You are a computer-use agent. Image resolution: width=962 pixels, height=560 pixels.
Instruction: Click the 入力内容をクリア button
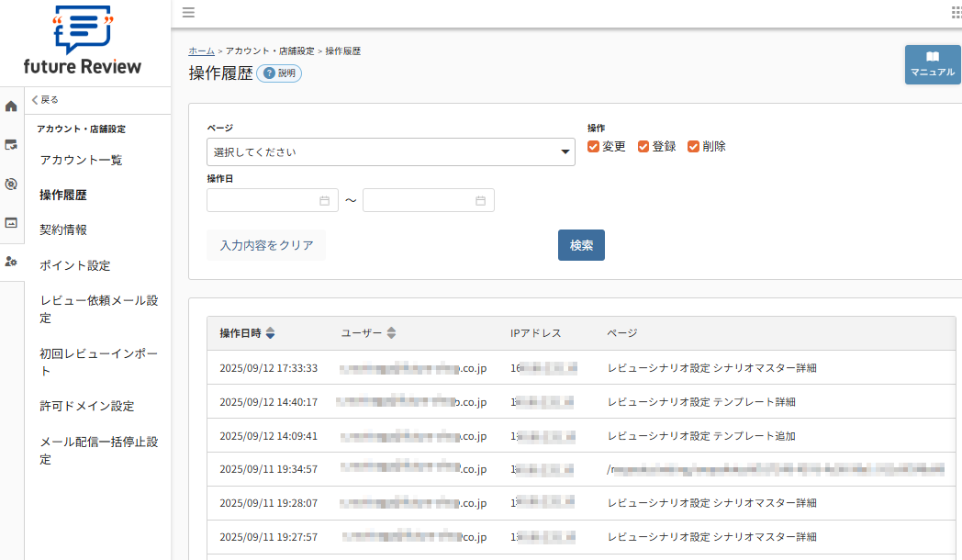pos(266,244)
